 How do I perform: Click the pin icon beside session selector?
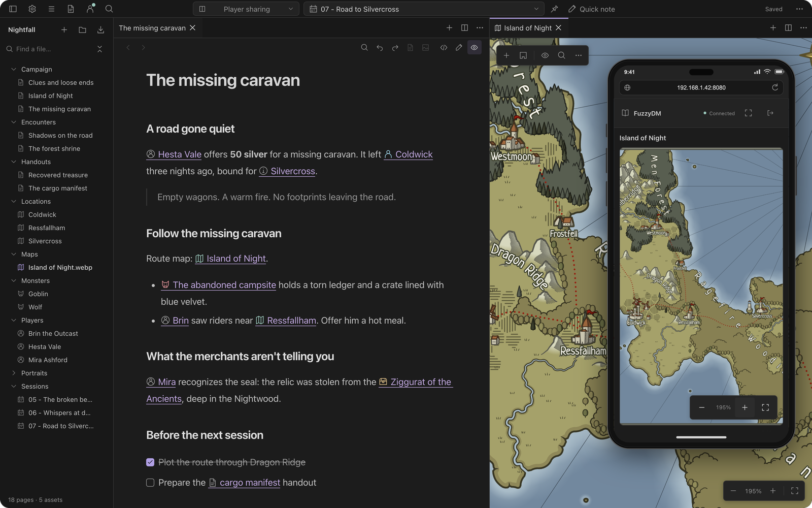click(x=554, y=9)
